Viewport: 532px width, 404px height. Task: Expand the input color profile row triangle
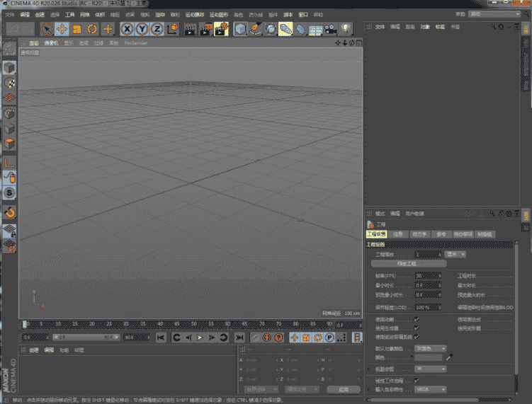368,389
